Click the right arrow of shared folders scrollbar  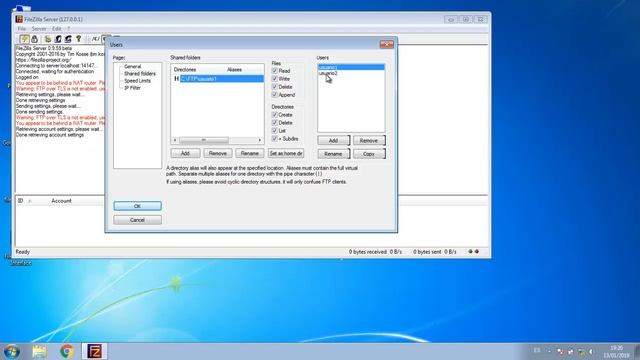pyautogui.click(x=260, y=140)
